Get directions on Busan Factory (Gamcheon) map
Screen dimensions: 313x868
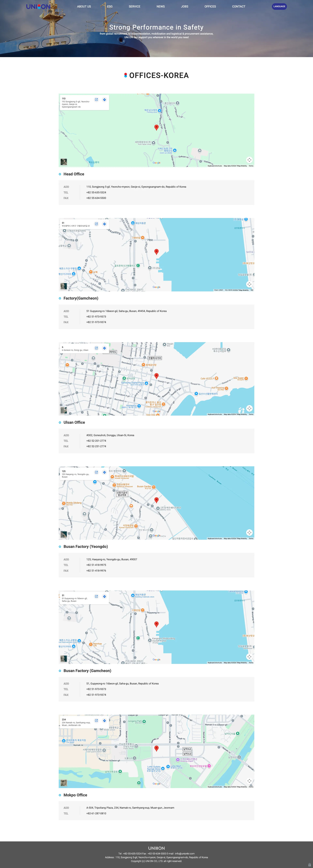pos(104,596)
